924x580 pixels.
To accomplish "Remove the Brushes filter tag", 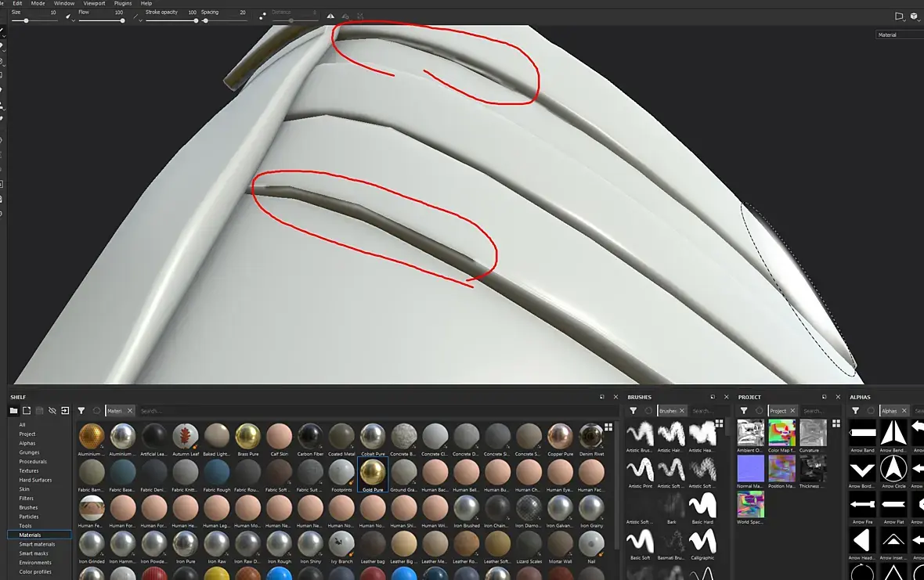I will pos(682,410).
